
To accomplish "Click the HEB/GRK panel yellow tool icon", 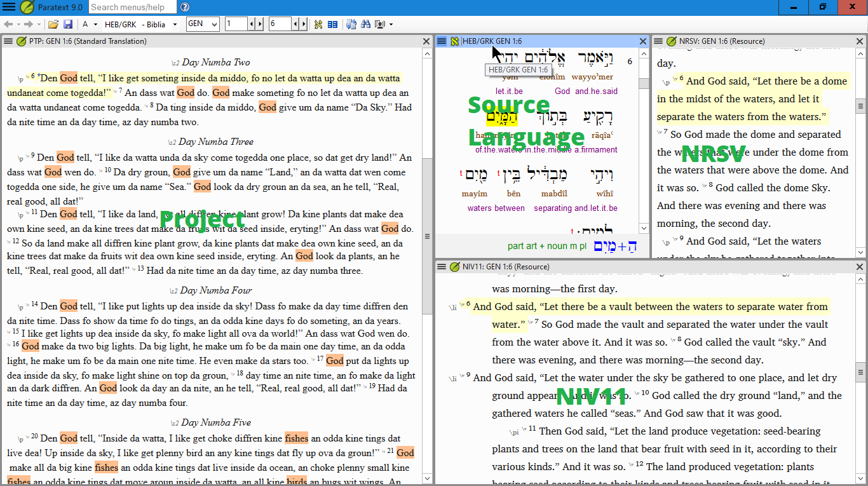I will [x=454, y=41].
